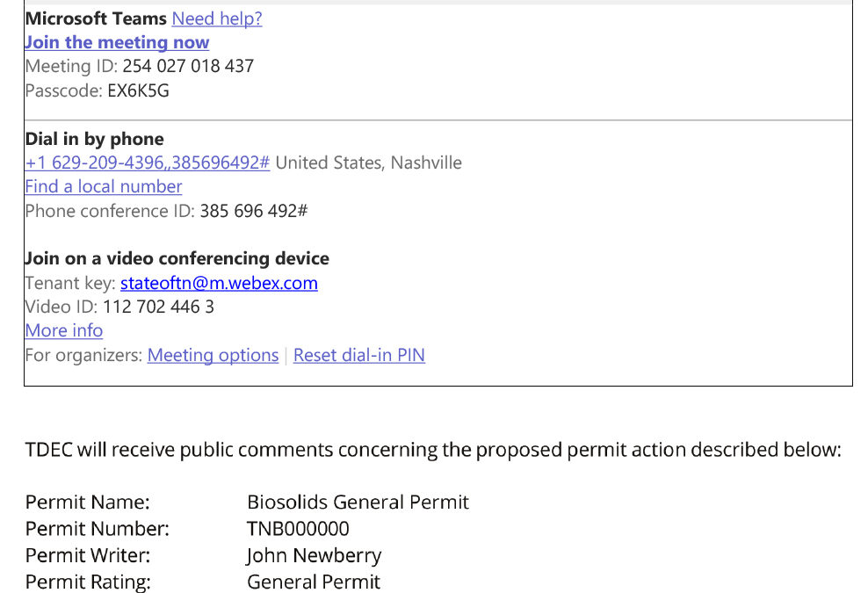
Task: Click Reset dial-in PIN link
Action: [x=359, y=355]
